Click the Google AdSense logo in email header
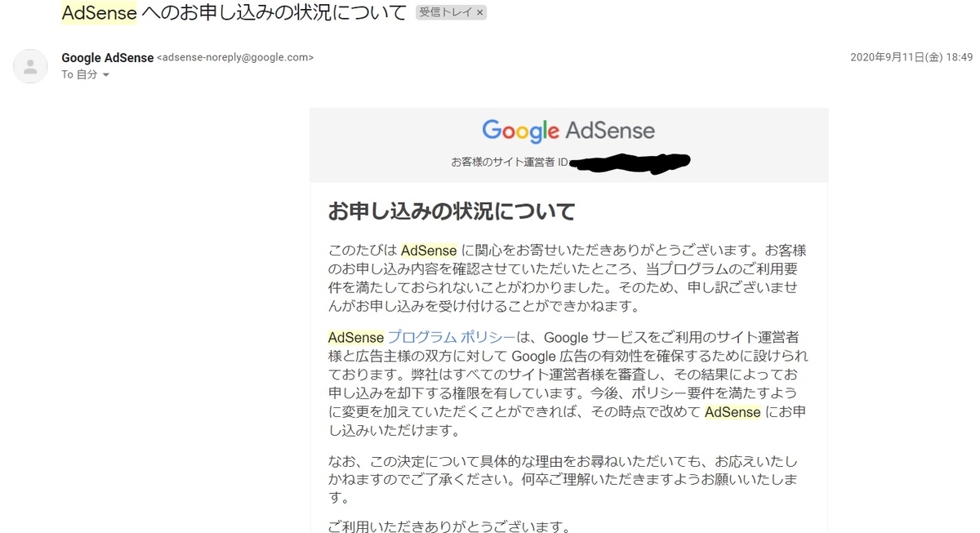Viewport: 980px width, 533px height. 568,131
